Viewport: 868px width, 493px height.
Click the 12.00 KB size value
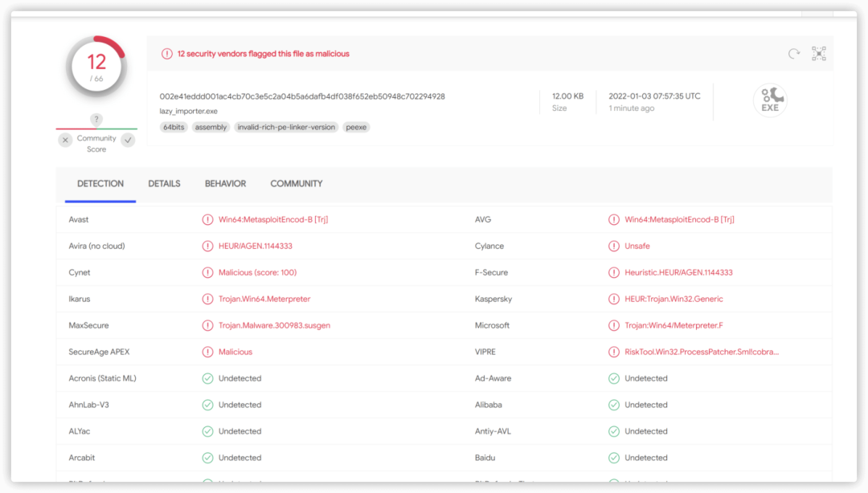[567, 96]
